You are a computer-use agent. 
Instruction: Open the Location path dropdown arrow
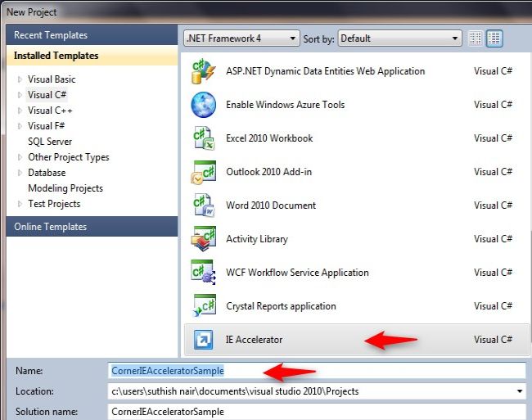tap(520, 391)
